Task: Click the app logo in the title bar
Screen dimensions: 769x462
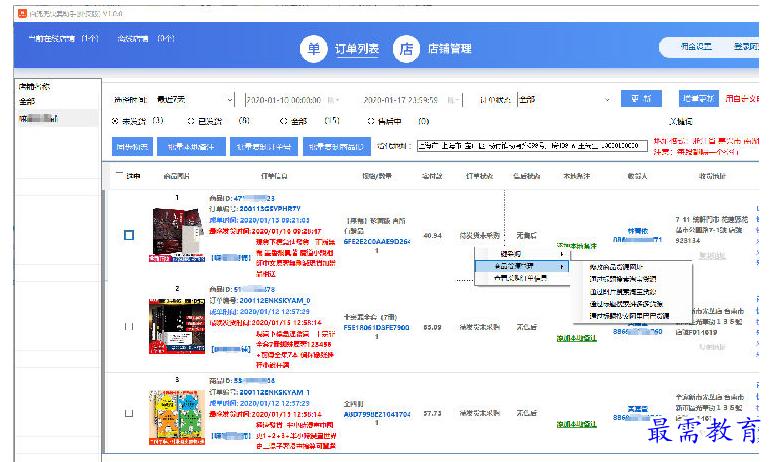Action: point(22,14)
